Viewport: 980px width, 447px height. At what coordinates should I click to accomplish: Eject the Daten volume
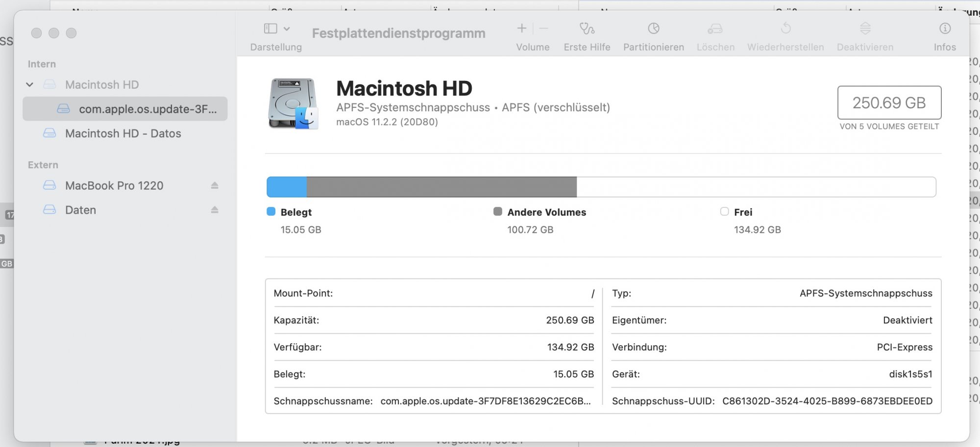[215, 210]
